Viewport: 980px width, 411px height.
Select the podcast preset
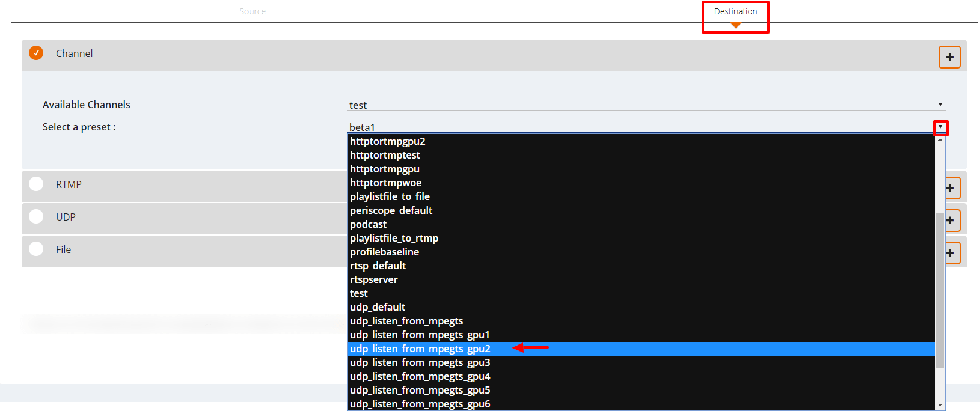click(x=641, y=224)
